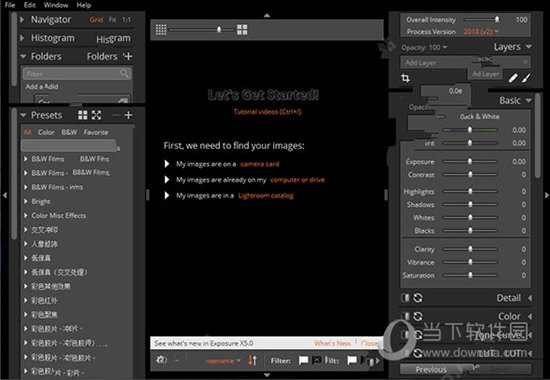
Task: Select the B&W presets tab
Action: [69, 132]
